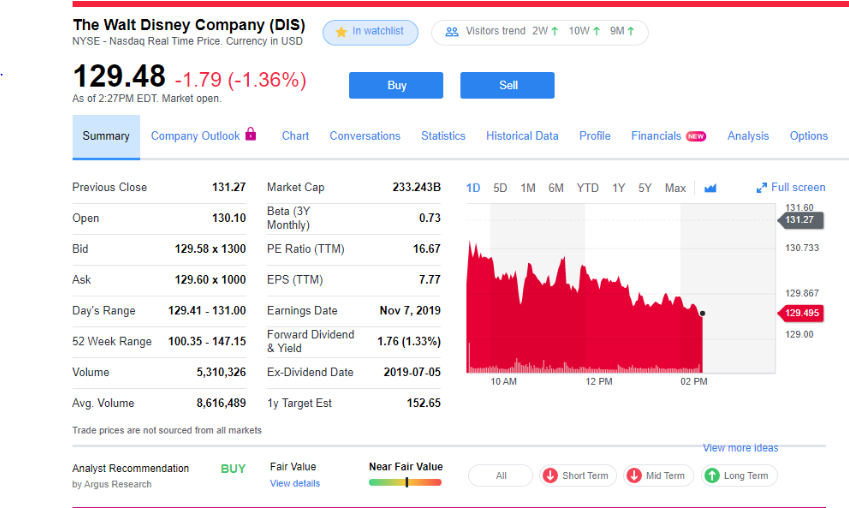The height and width of the screenshot is (508, 849).
Task: Open View details under Fair Value
Action: tap(295, 483)
